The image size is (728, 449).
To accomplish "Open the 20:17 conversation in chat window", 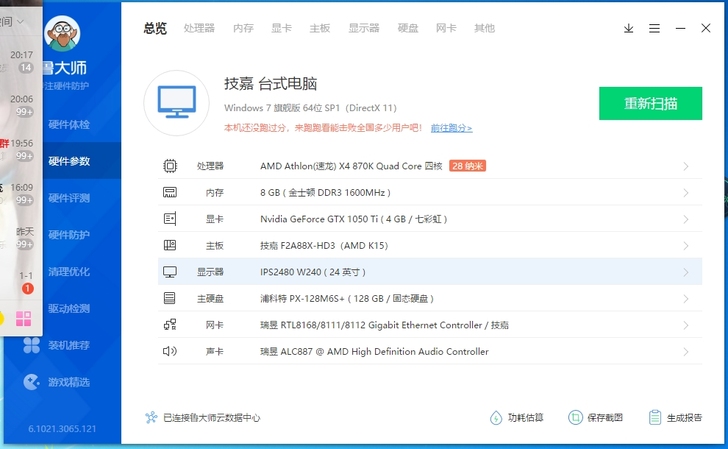I will (21, 61).
